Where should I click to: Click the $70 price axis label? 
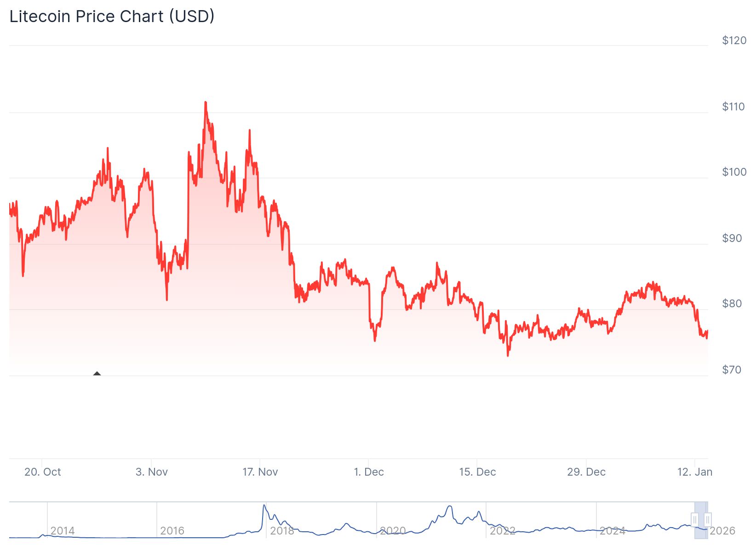coord(732,370)
